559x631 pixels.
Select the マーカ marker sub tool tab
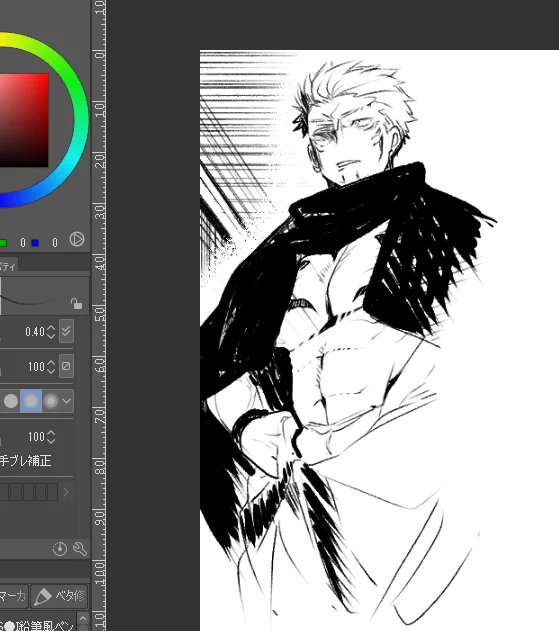pos(14,596)
